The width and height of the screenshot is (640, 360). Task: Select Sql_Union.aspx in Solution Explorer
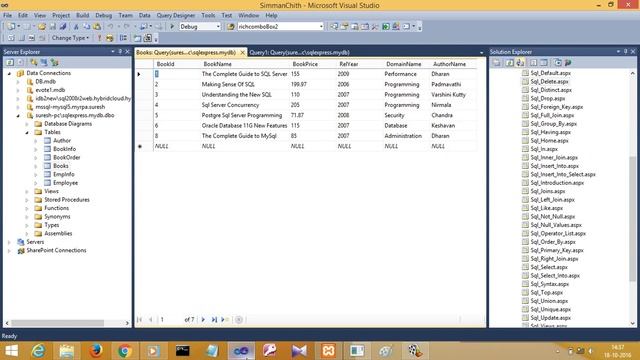click(549, 301)
